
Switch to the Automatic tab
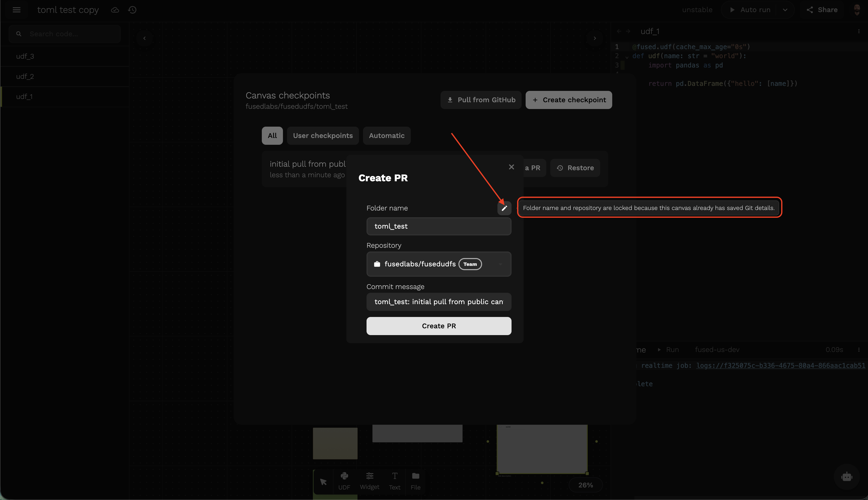click(387, 136)
